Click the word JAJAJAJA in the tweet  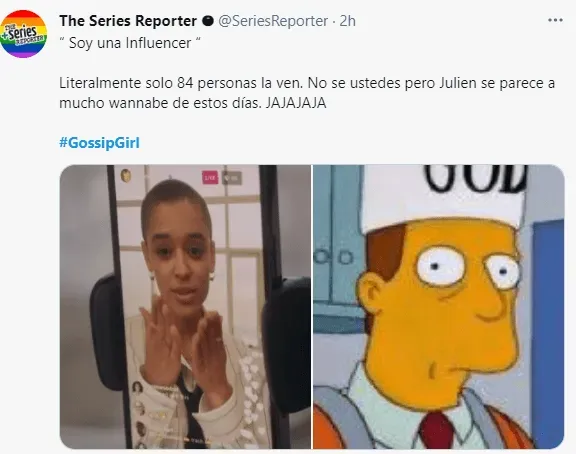tap(296, 103)
